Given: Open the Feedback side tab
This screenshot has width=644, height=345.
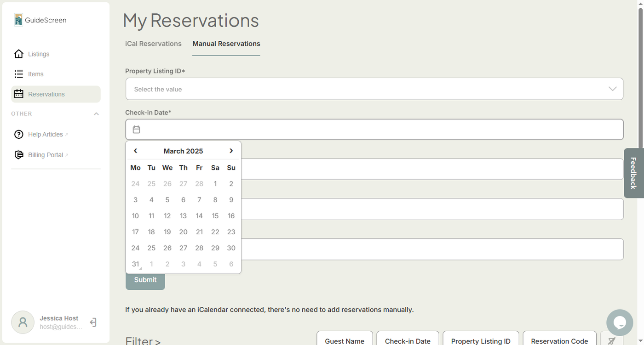Looking at the screenshot, I should pos(633,173).
